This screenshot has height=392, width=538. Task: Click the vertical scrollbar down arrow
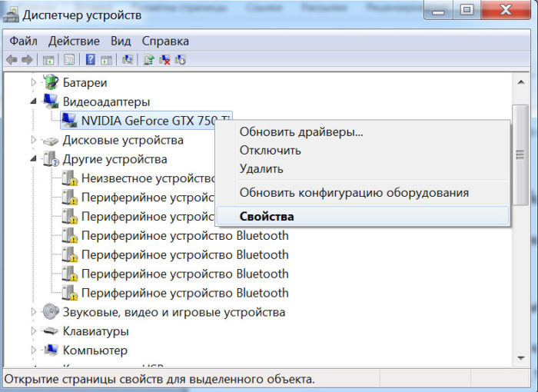coord(521,358)
